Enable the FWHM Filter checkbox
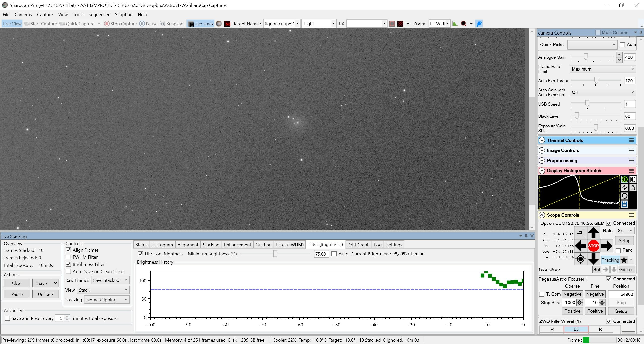This screenshot has width=644, height=344. [68, 257]
